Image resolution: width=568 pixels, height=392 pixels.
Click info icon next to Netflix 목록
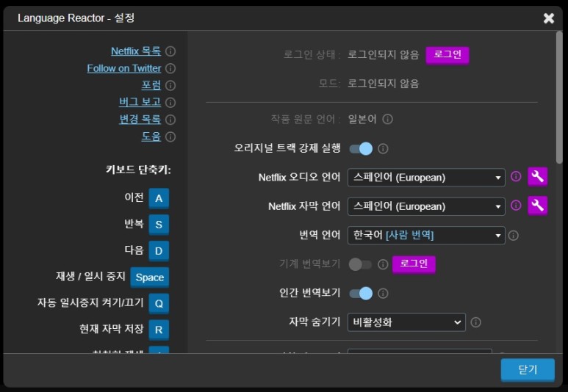click(170, 51)
